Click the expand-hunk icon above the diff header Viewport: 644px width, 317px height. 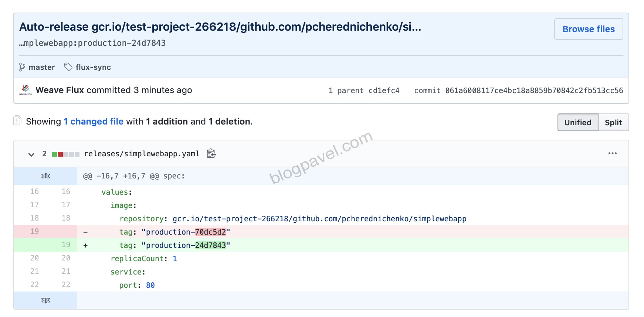pos(45,176)
